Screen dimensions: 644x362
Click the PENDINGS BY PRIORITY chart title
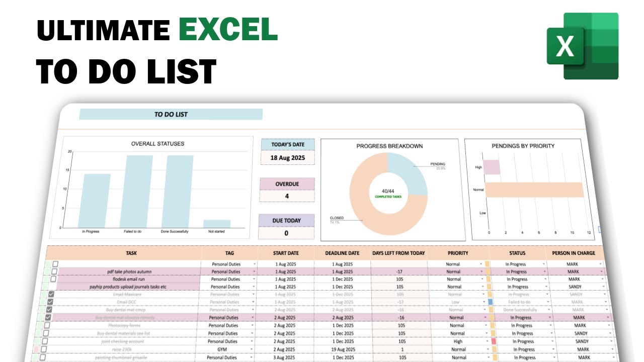[523, 146]
